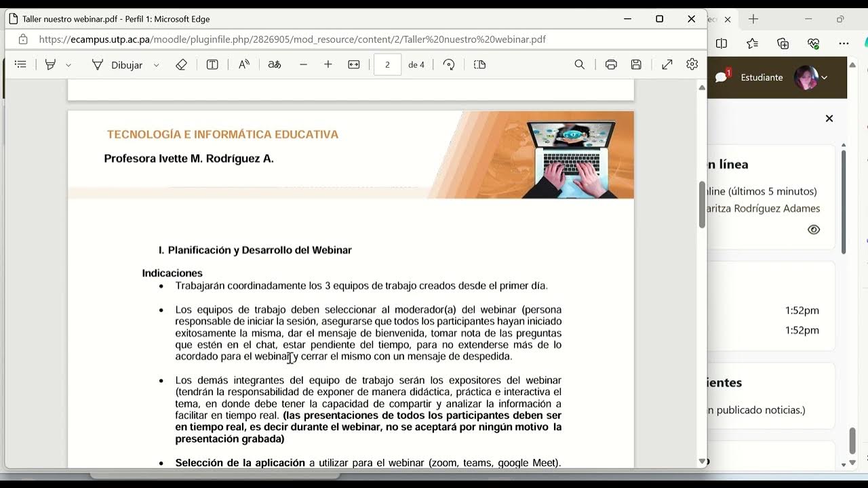Close the background browser tab

728,19
